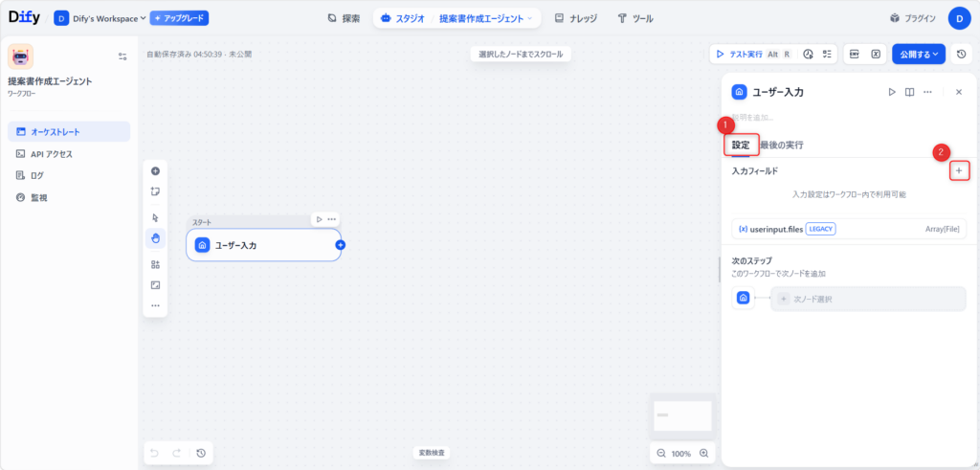Select the hand pan mode tool
This screenshot has height=470, width=980.
tap(155, 237)
